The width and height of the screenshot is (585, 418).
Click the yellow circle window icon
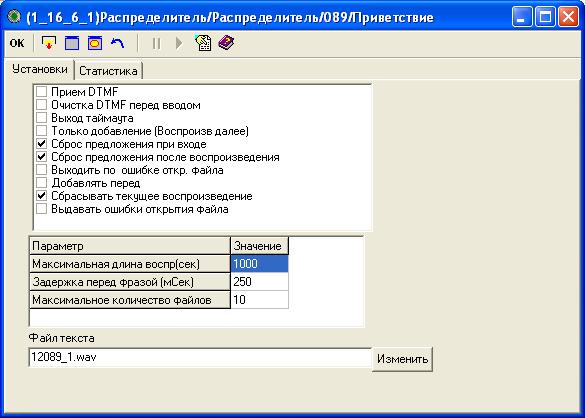[x=95, y=43]
